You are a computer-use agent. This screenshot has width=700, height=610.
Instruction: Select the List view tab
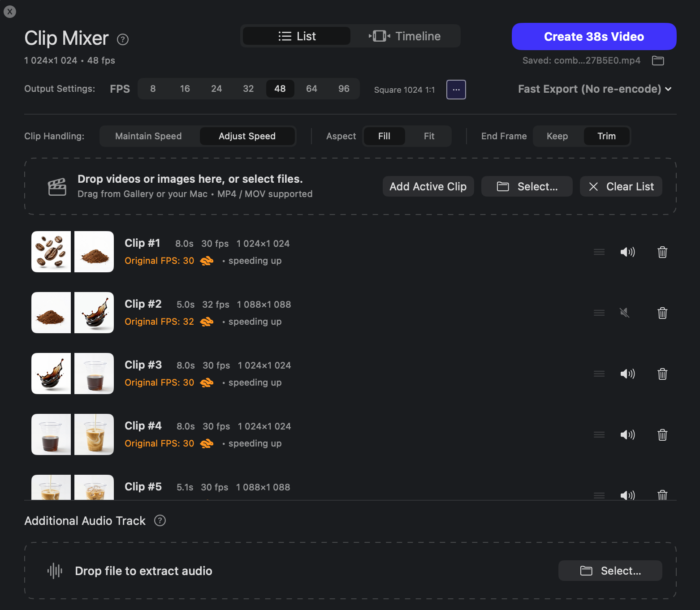pos(296,36)
